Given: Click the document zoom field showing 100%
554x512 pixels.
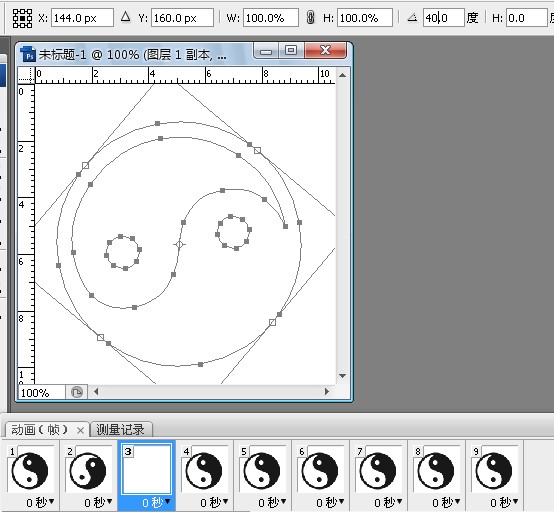Looking at the screenshot, I should click(42, 393).
